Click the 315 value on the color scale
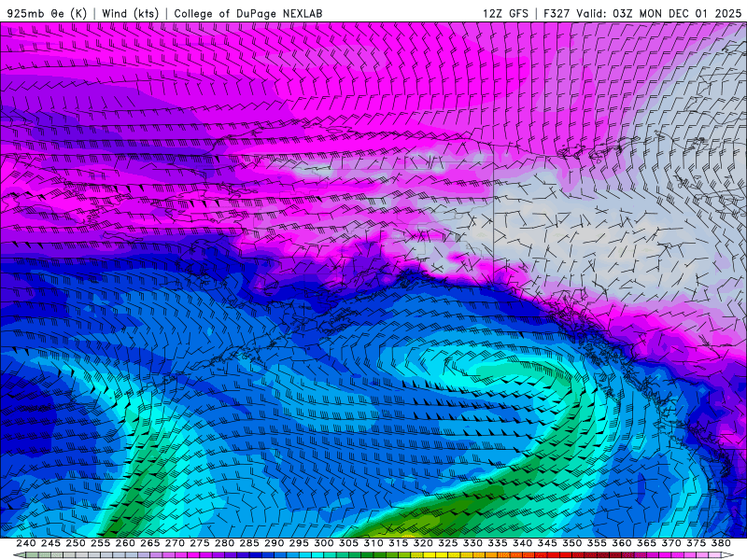The width and height of the screenshot is (747, 560). point(398,543)
